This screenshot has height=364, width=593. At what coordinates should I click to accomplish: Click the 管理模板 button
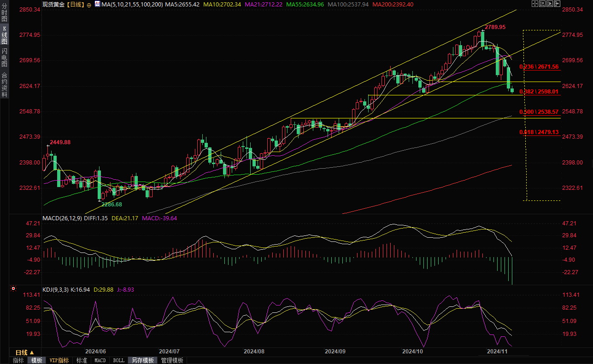[172, 360]
